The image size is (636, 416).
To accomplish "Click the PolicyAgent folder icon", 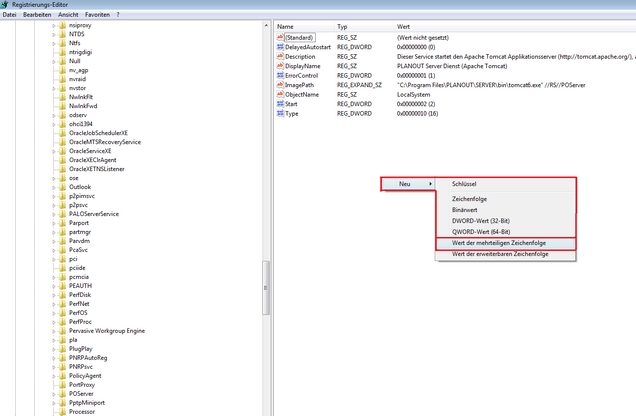I will (x=62, y=376).
